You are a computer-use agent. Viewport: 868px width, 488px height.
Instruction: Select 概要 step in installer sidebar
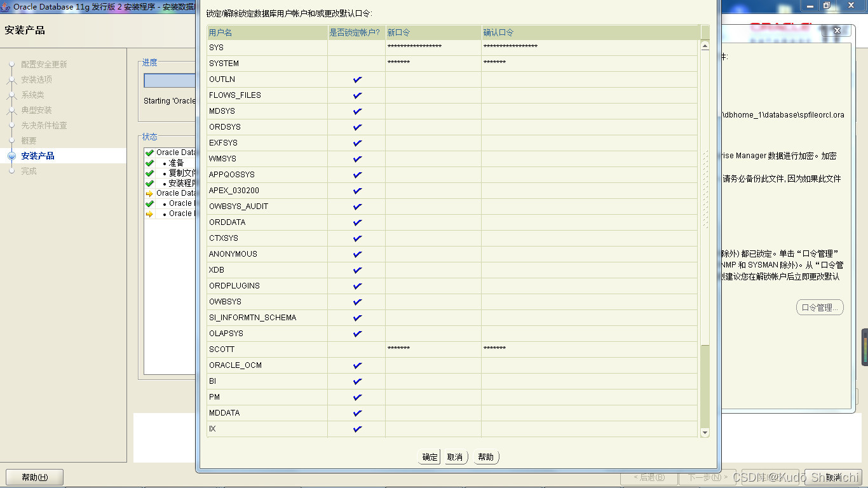(29, 140)
